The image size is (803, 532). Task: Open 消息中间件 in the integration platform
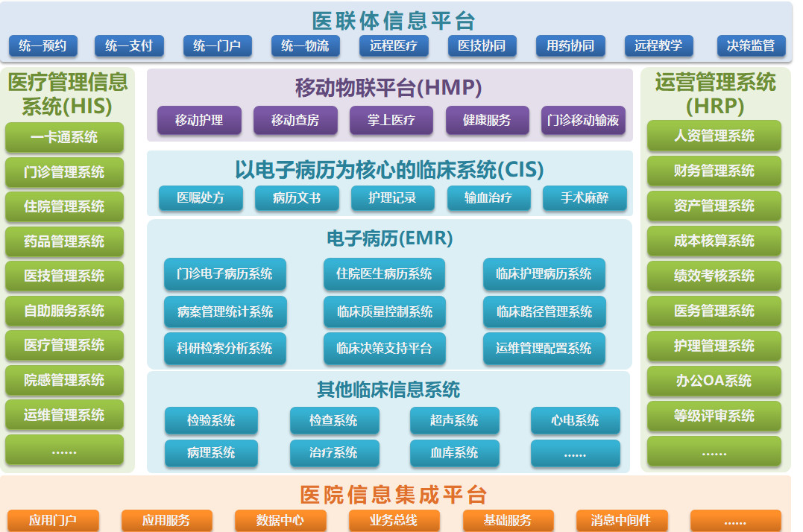(621, 520)
